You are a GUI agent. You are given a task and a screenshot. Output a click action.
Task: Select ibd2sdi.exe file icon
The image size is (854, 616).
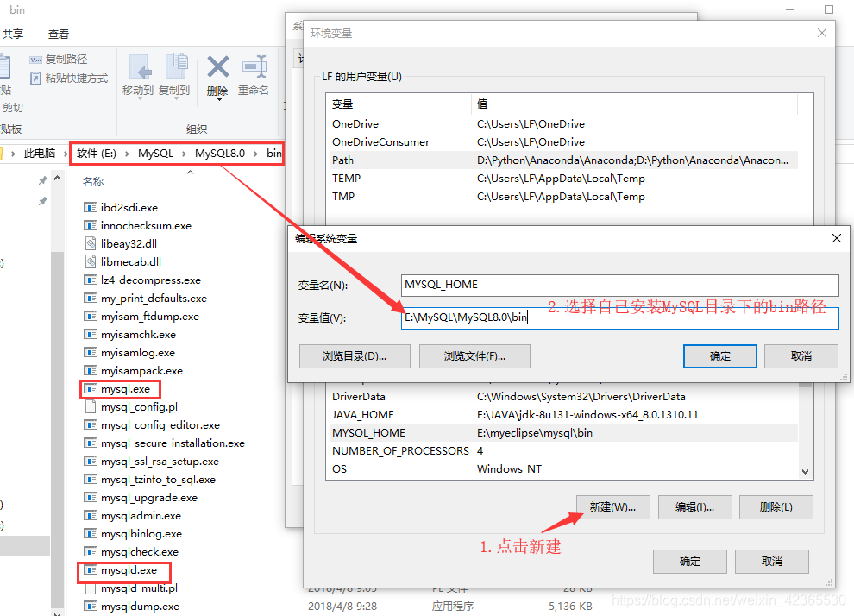point(91,208)
